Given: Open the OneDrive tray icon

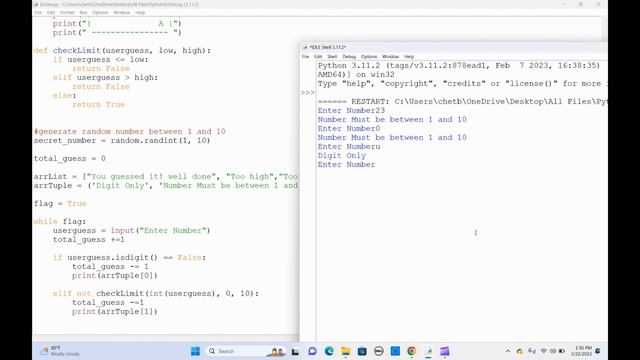Looking at the screenshot, I should pyautogui.click(x=520, y=351).
